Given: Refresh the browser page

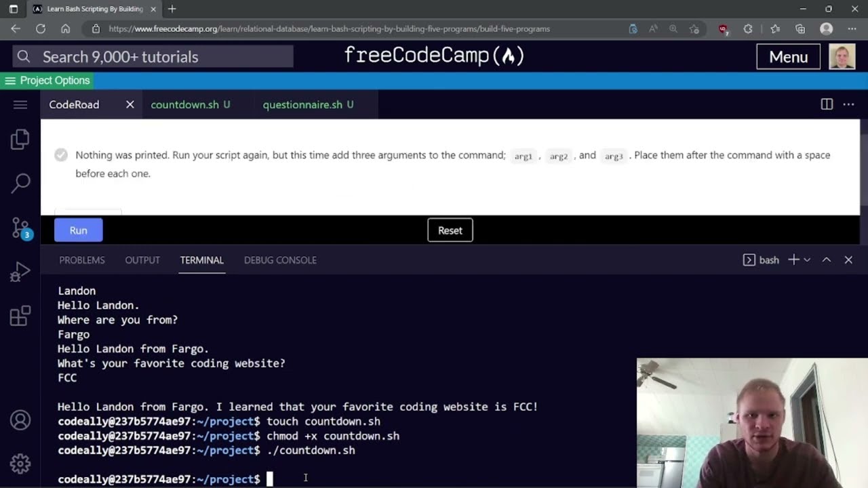Looking at the screenshot, I should click(41, 28).
